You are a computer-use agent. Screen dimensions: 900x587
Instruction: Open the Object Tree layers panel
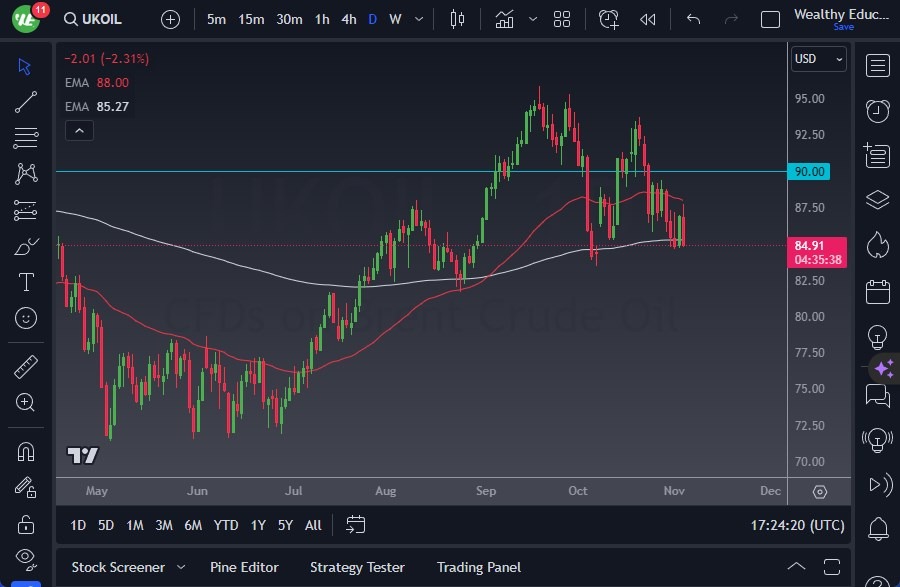click(x=877, y=199)
